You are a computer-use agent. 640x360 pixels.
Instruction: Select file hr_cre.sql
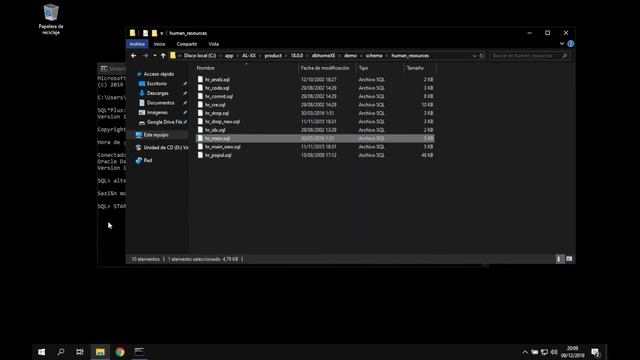pyautogui.click(x=215, y=105)
